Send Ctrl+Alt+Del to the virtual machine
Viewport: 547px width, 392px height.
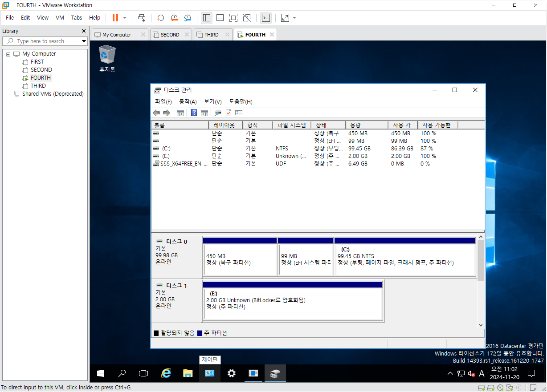click(x=142, y=18)
